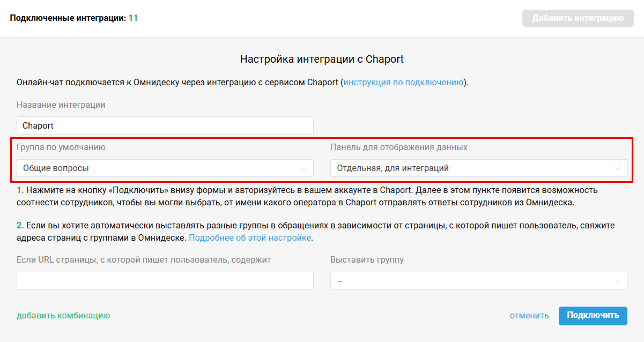This screenshot has width=644, height=342.
Task: Click the page URL condition input field
Action: [165, 280]
